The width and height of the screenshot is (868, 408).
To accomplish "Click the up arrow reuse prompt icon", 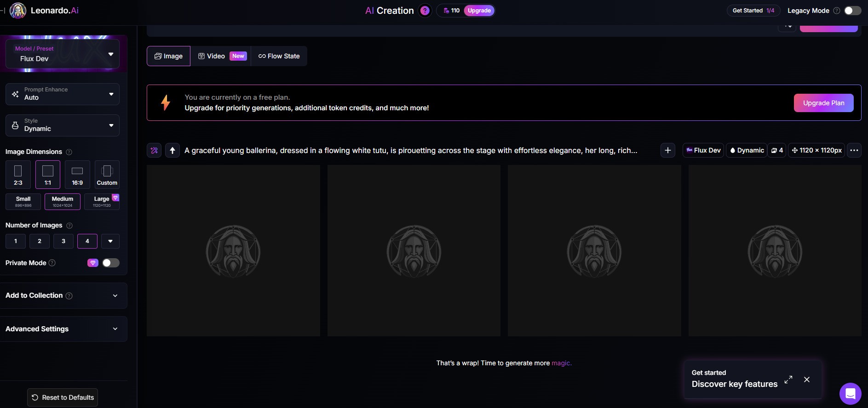I will (x=172, y=150).
